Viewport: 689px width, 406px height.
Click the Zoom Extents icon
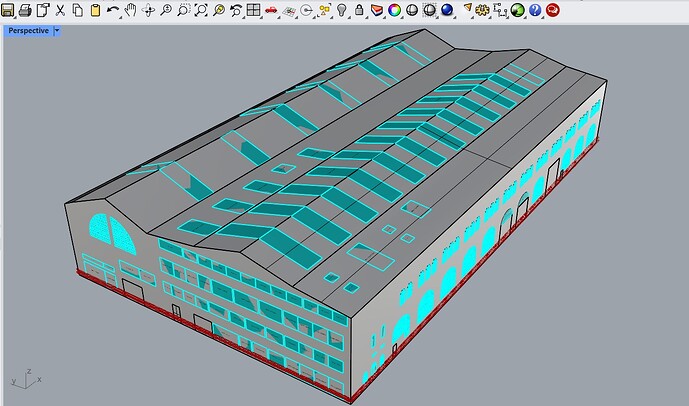[201, 10]
